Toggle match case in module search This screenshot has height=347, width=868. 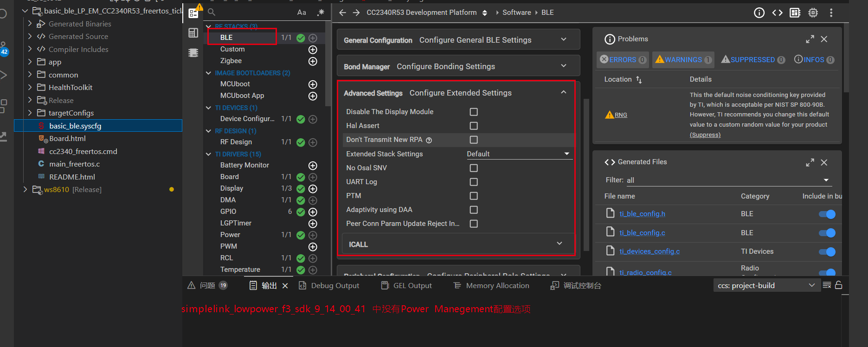tap(302, 13)
